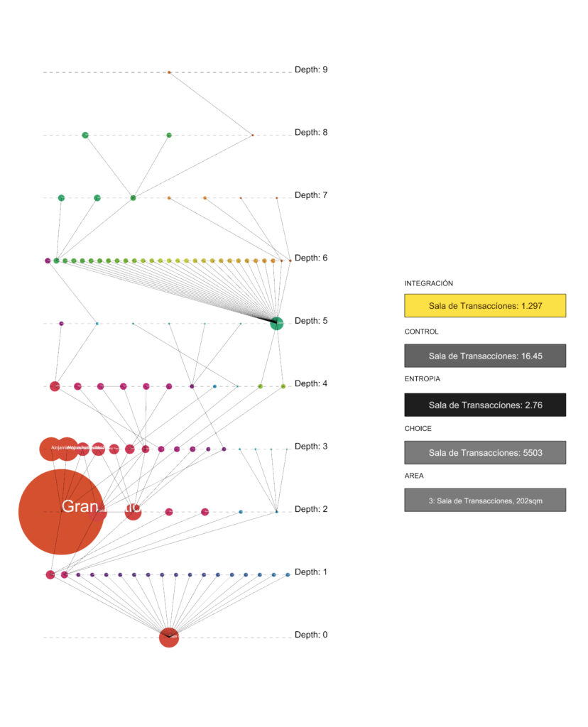The height and width of the screenshot is (727, 588).
Task: Click the Control value 16.45 button
Action: [x=485, y=356]
